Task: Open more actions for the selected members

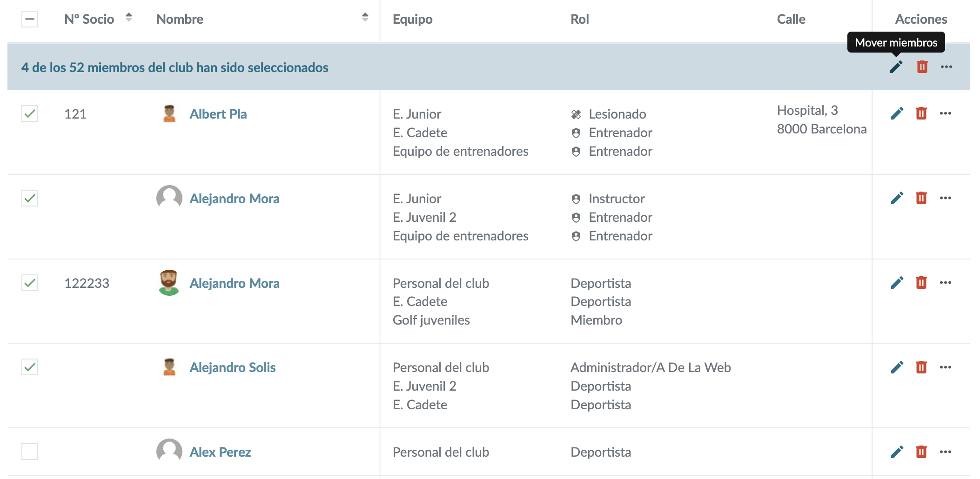Action: click(x=946, y=67)
